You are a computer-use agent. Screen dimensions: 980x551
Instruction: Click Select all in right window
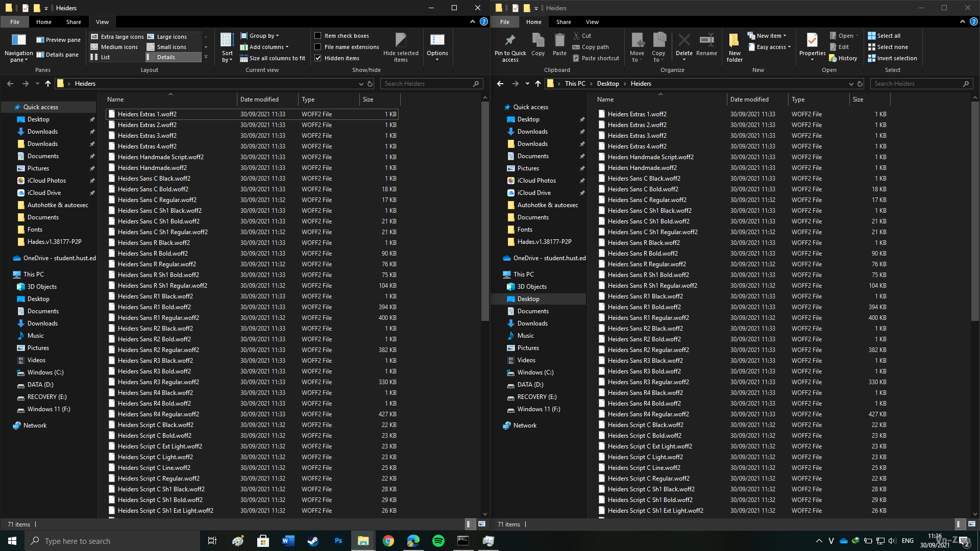tap(884, 36)
